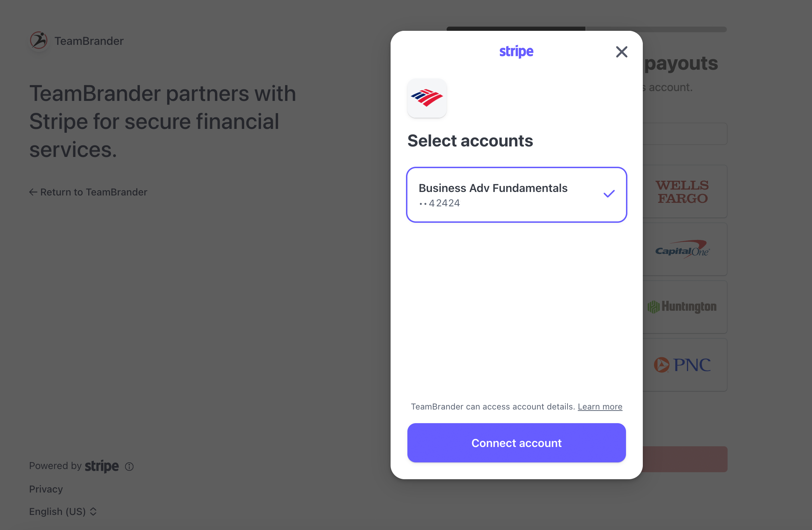812x530 pixels.
Task: Click the TeamBrander runner logo icon
Action: [x=39, y=40]
